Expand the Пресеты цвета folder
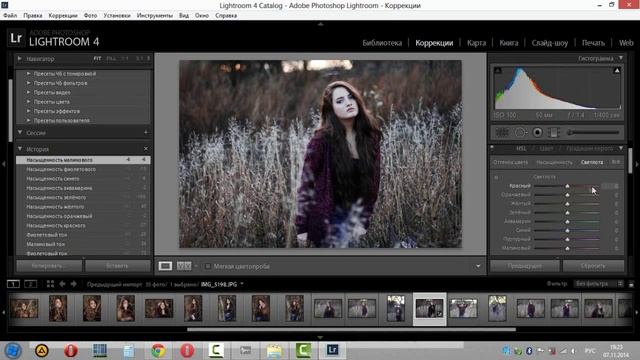Screen dimensions: 640x360 pos(28,102)
